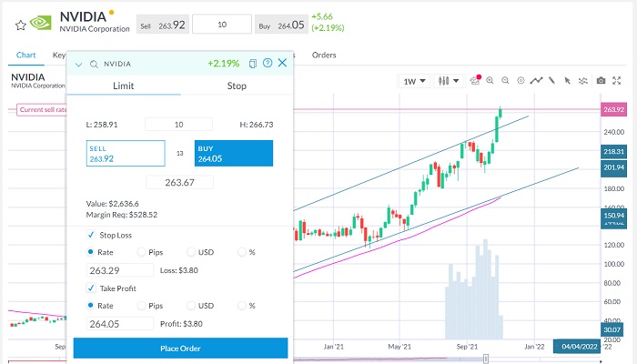Select Take Profit percent radio option
637x364 pixels.
(242, 305)
